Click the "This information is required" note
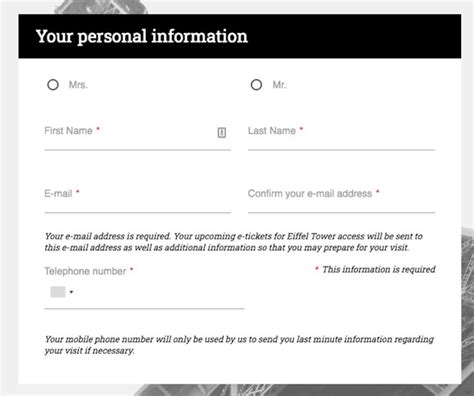The image size is (474, 396). click(x=379, y=269)
